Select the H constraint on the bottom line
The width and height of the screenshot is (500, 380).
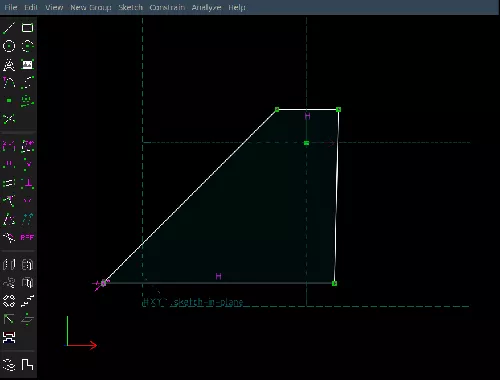[218, 276]
